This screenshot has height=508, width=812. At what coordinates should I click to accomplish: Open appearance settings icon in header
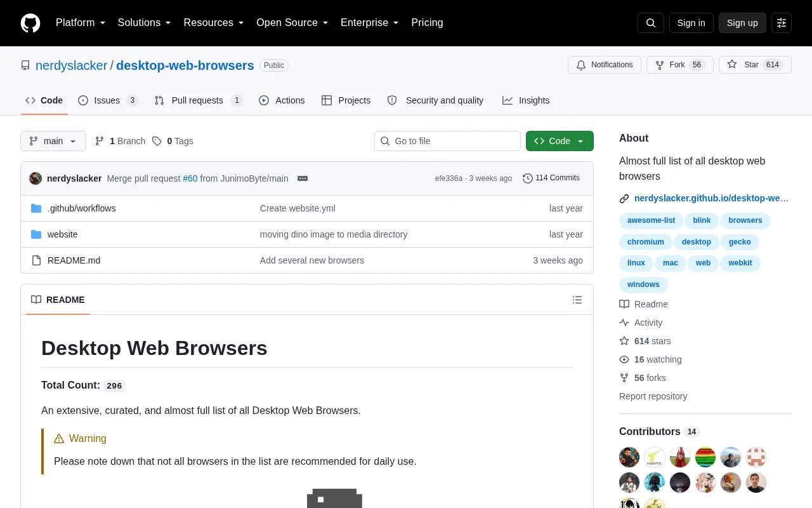[x=782, y=23]
